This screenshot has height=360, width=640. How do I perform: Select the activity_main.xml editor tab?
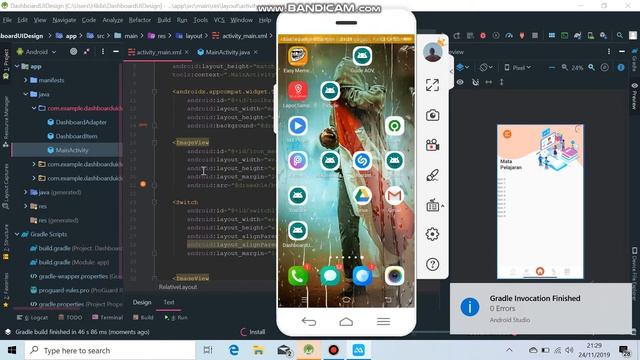click(159, 52)
